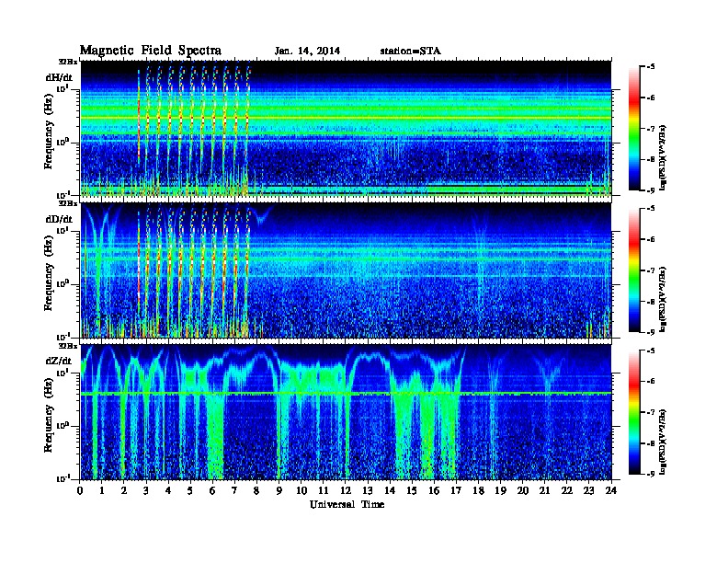Click the dD/dt panel colorbar
The width and height of the screenshot is (728, 563).
pos(634,270)
